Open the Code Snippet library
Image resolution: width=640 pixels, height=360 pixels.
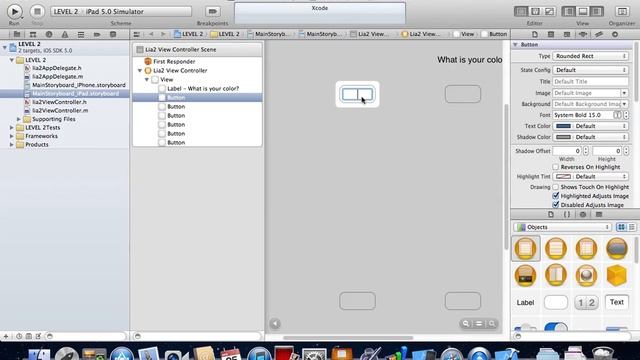(567, 214)
